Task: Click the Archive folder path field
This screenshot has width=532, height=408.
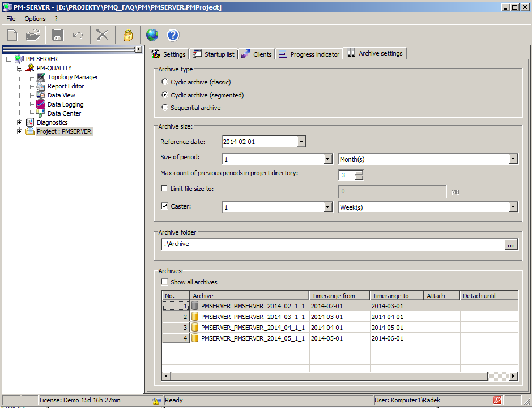Action: [333, 244]
